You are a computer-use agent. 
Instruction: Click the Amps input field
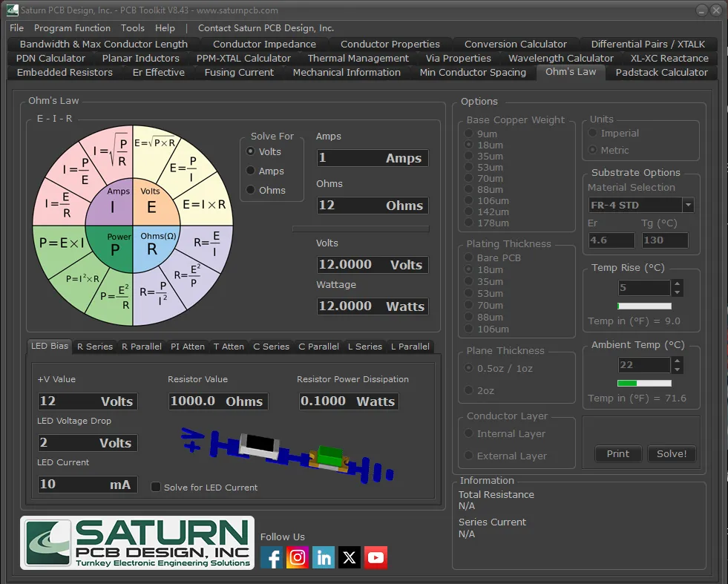coord(373,158)
